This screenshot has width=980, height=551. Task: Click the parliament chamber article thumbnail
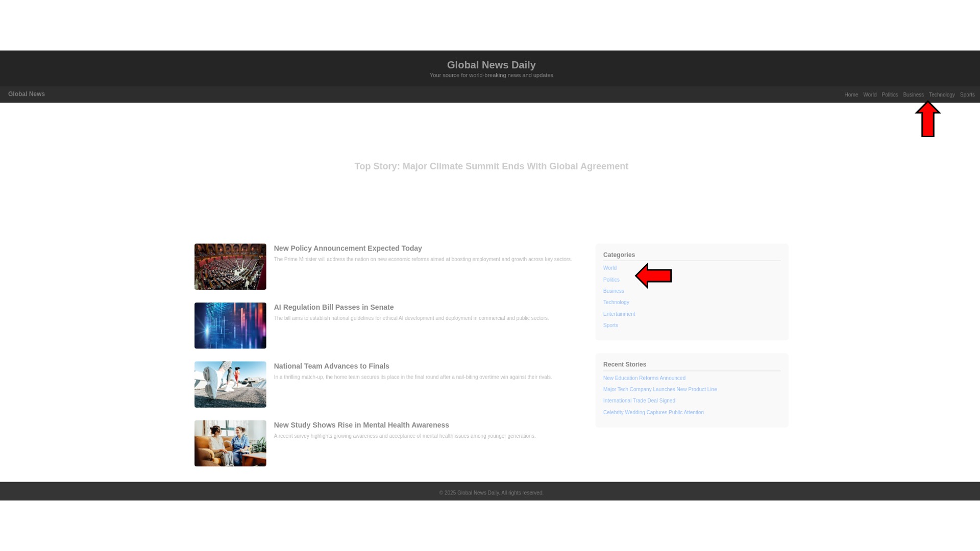230,267
